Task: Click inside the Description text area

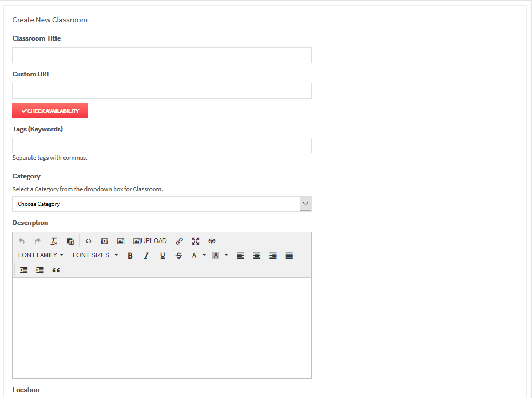Action: coord(162,328)
